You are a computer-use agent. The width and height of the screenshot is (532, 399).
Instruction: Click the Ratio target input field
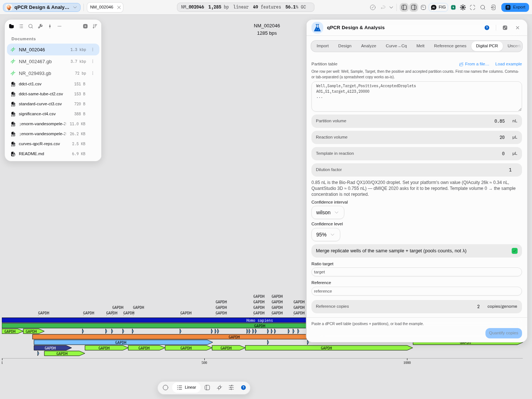tap(417, 272)
